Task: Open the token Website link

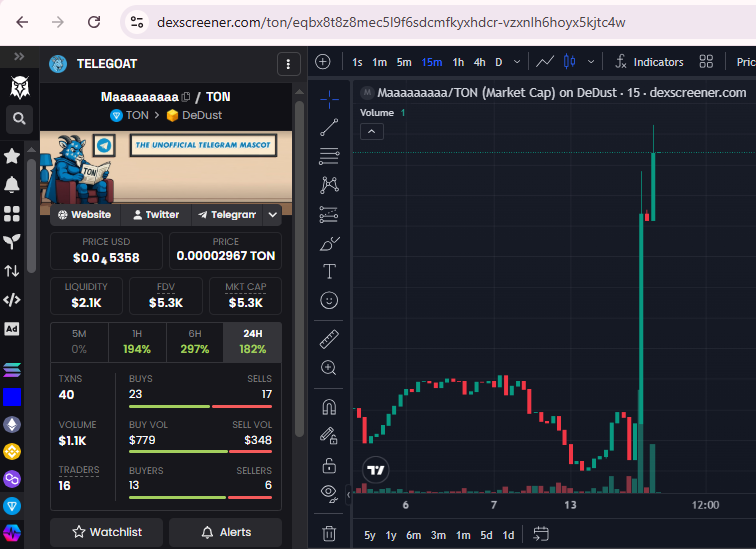Action: click(x=85, y=215)
